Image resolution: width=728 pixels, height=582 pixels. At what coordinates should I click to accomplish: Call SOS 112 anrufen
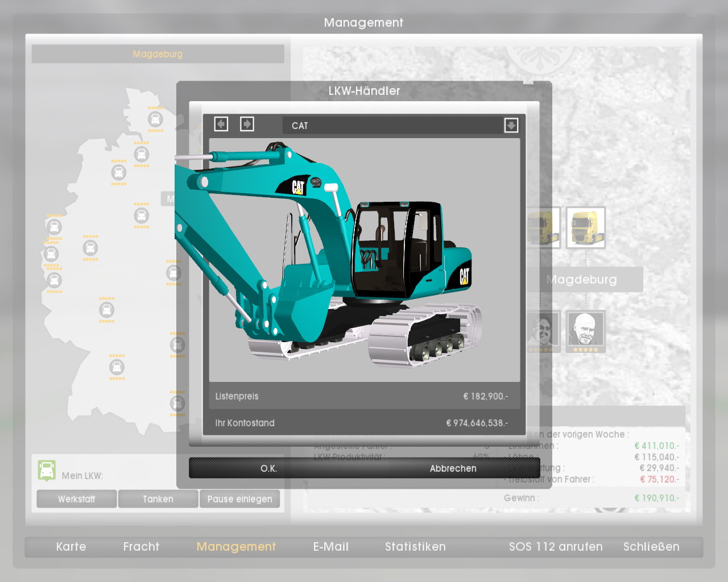[556, 547]
